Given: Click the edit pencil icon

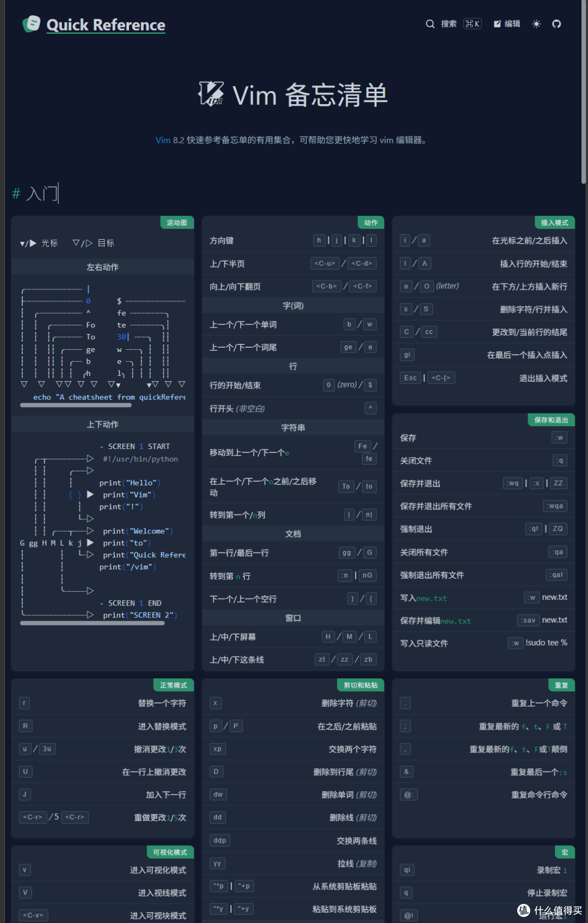Looking at the screenshot, I should pyautogui.click(x=497, y=24).
